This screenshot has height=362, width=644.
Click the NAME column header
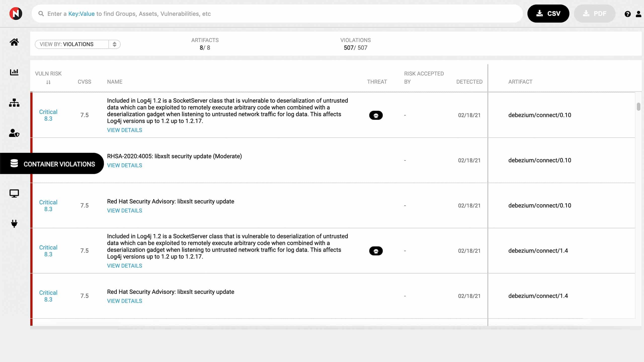coord(115,82)
